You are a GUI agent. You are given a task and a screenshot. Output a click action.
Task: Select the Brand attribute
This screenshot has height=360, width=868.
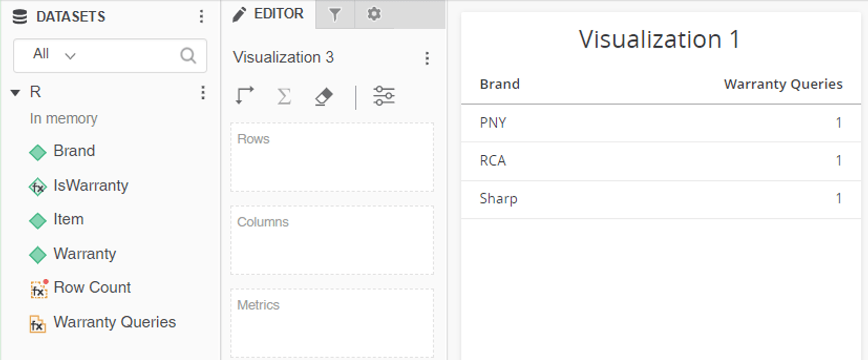pos(74,151)
